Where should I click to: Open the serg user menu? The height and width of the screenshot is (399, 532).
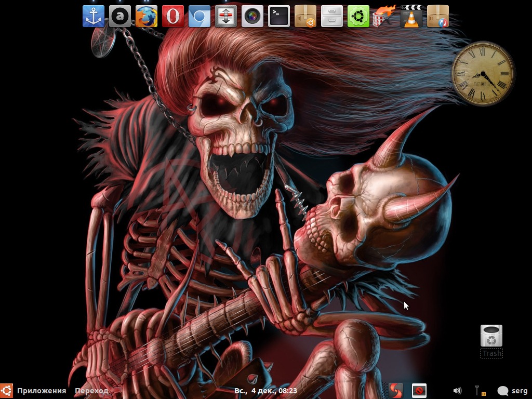point(520,391)
